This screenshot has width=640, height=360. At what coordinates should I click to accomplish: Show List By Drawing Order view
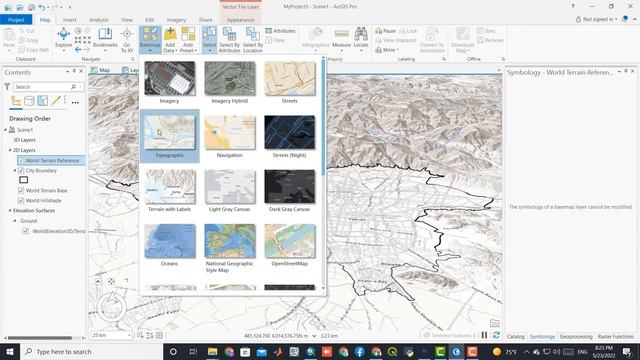click(x=16, y=100)
